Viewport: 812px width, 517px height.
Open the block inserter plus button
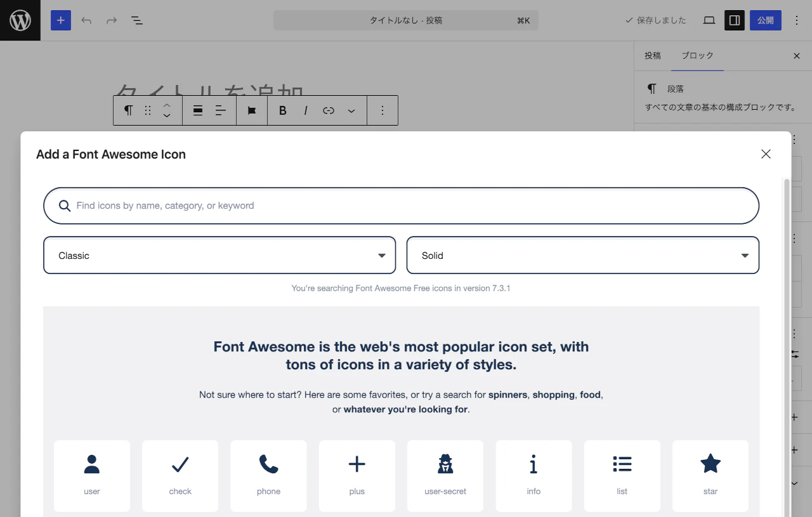pyautogui.click(x=61, y=20)
